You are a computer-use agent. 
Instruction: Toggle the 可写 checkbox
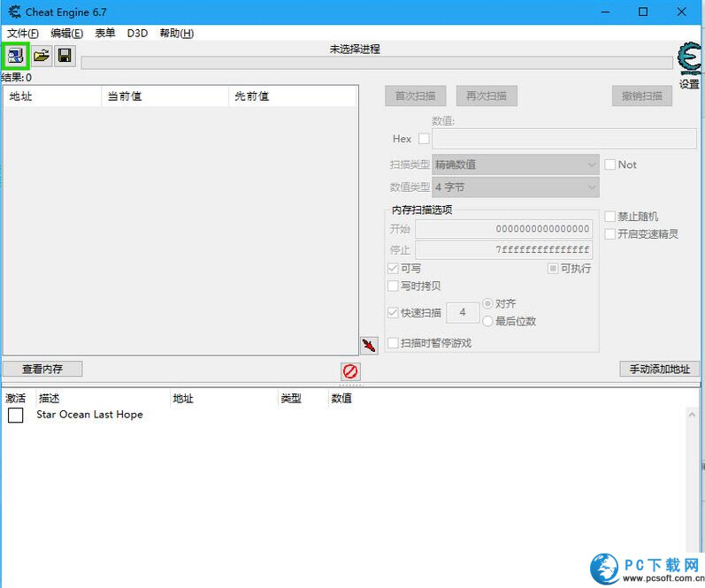[393, 269]
